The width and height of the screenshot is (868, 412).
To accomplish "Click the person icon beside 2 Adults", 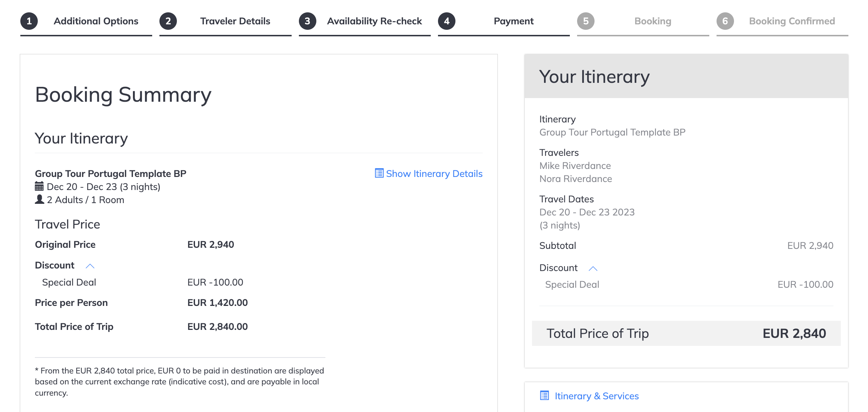I will pyautogui.click(x=39, y=199).
